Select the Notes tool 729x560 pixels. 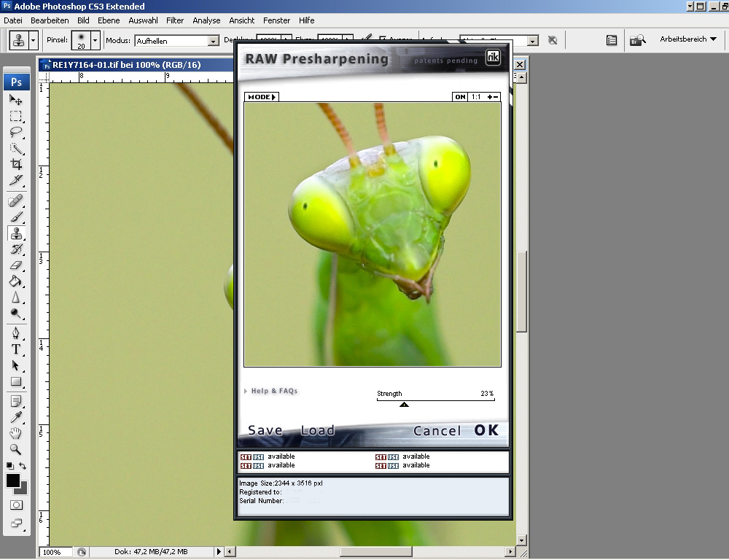pyautogui.click(x=16, y=401)
